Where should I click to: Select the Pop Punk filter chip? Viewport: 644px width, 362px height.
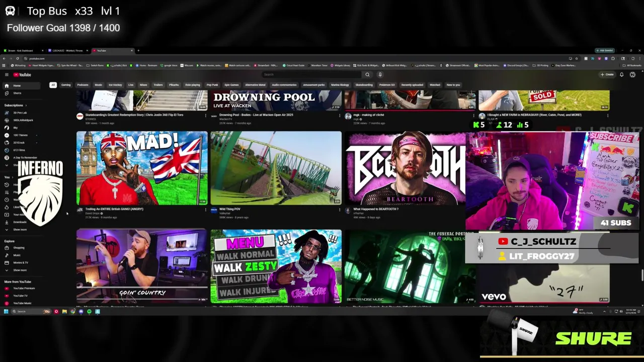pyautogui.click(x=212, y=85)
